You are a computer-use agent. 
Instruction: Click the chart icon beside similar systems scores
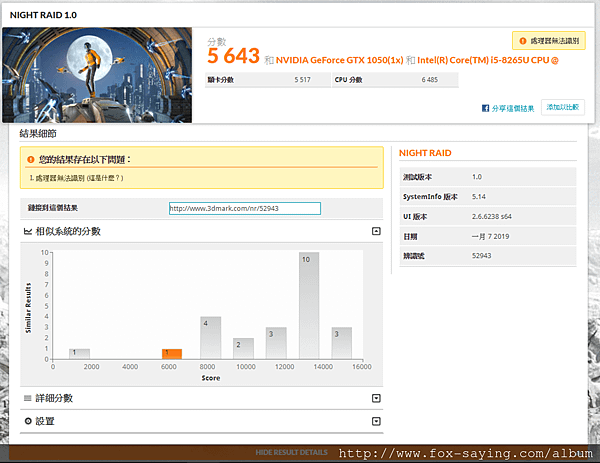pyautogui.click(x=28, y=231)
